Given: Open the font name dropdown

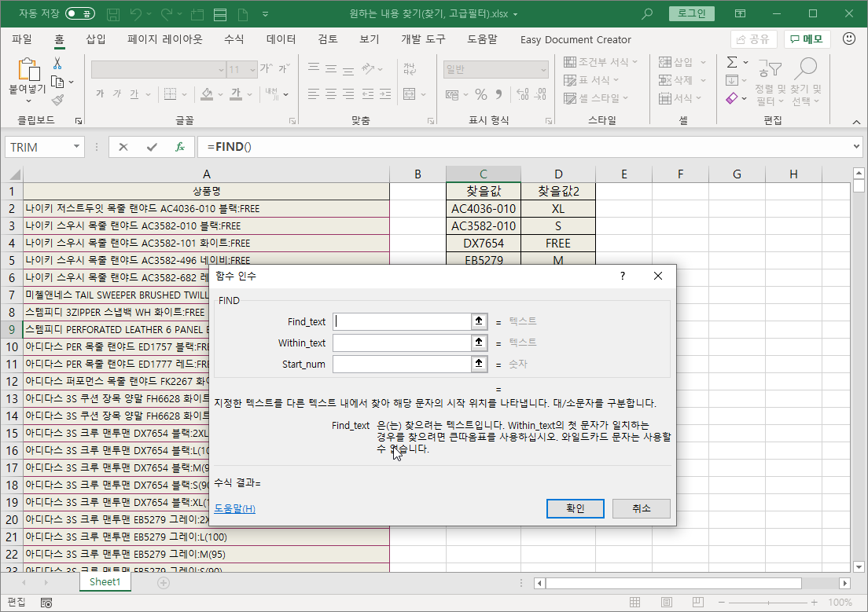Looking at the screenshot, I should click(x=221, y=70).
